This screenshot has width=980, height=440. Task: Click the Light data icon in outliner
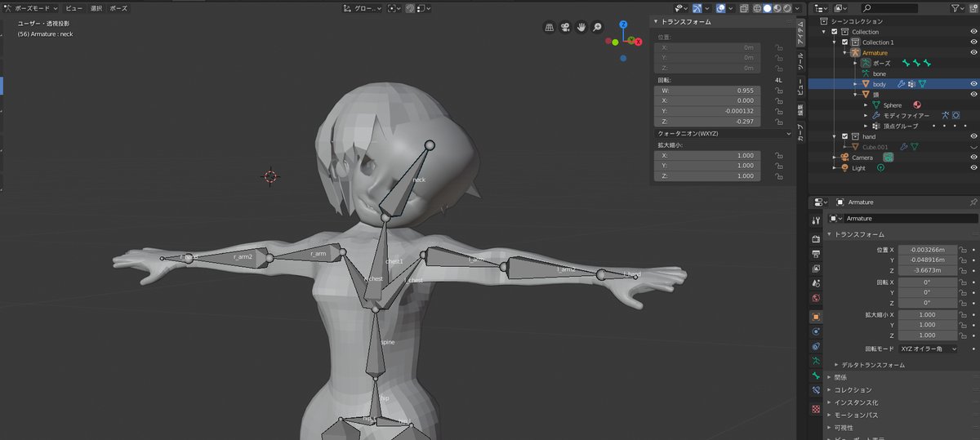[x=881, y=168]
